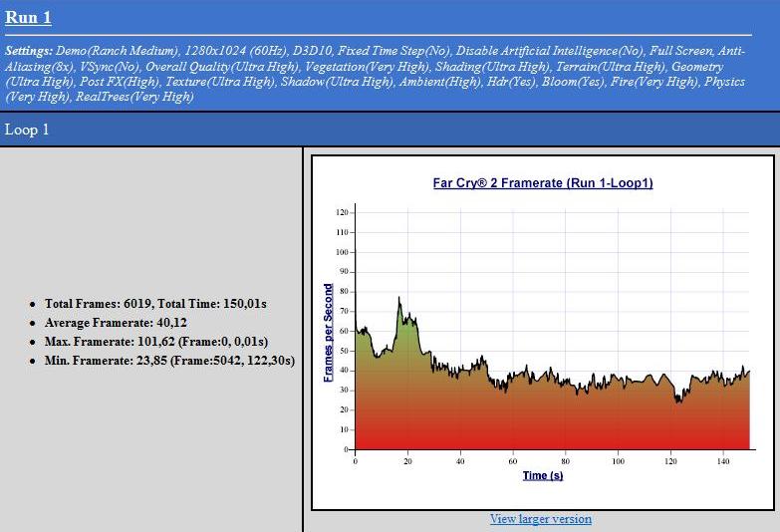
Task: Click the "Min. Framerate: 23,85" line
Action: (x=169, y=361)
